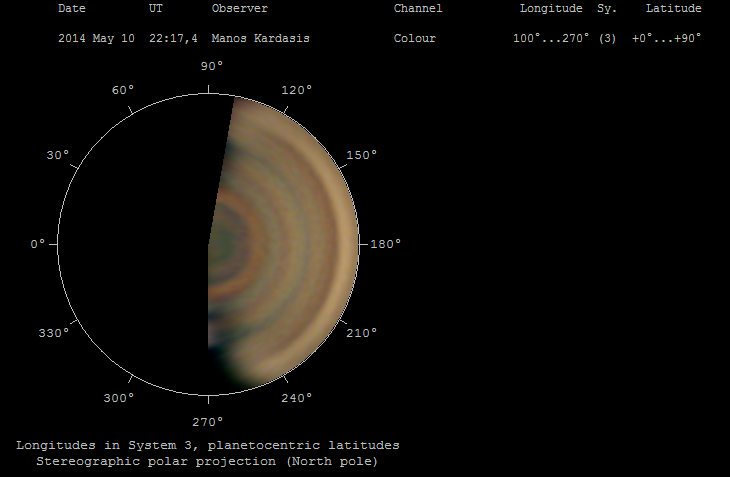This screenshot has width=730, height=477.
Task: Click the 'UT' column header
Action: [x=155, y=8]
